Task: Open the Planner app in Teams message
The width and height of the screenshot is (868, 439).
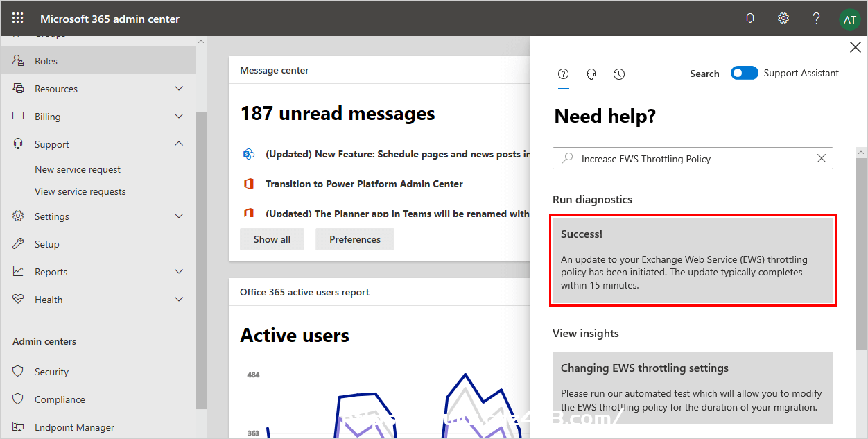Action: click(x=398, y=214)
